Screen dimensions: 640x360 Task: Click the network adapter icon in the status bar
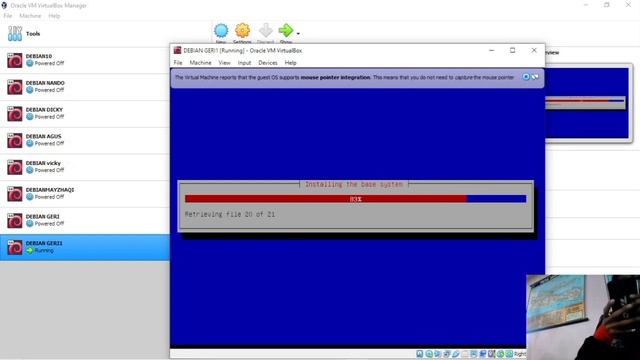tap(446, 354)
